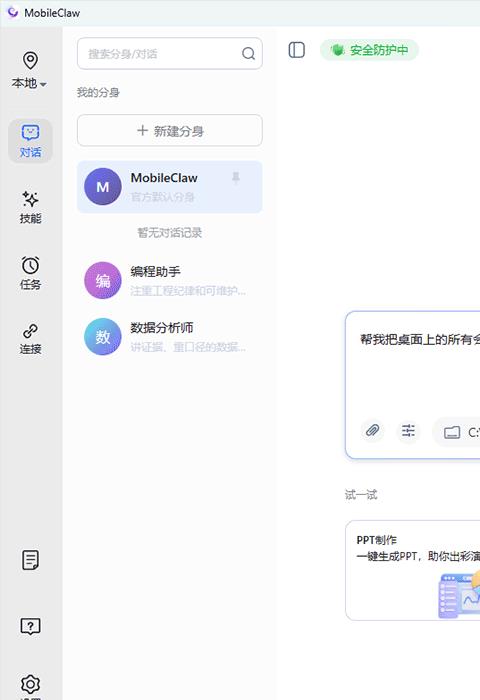480x700 pixels.
Task: Click the paperclip attachment icon
Action: click(x=372, y=431)
